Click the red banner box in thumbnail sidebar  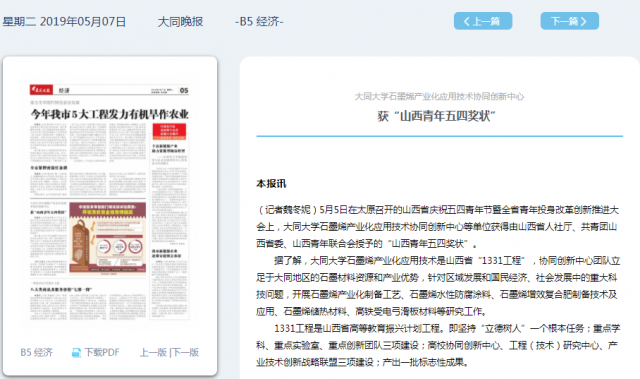(169, 131)
